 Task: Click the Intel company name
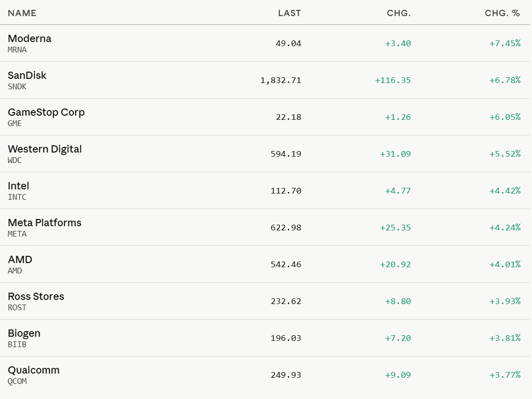coord(18,186)
